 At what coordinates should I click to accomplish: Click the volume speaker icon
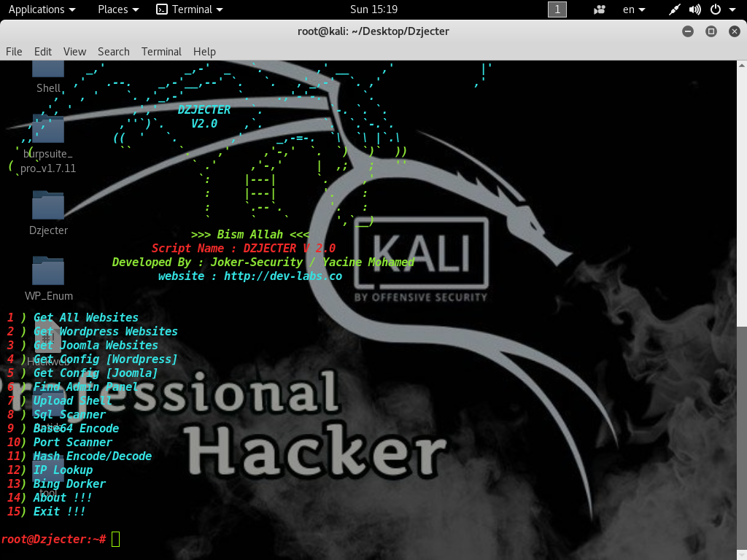[694, 9]
